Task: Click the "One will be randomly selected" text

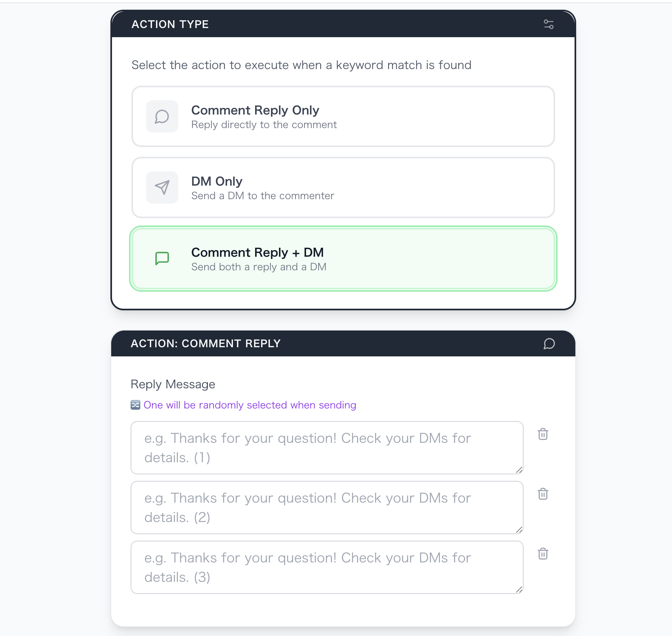Action: coord(250,405)
